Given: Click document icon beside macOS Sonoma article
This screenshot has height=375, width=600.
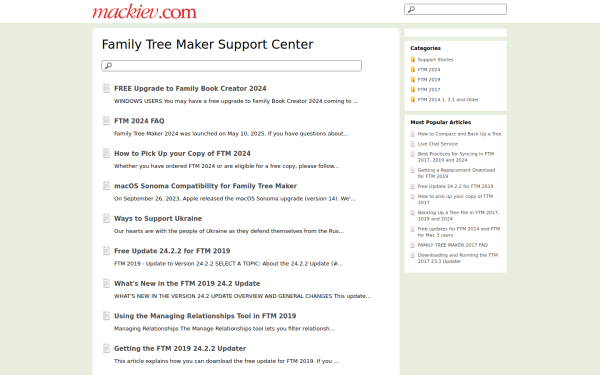Looking at the screenshot, I should pyautogui.click(x=106, y=186).
